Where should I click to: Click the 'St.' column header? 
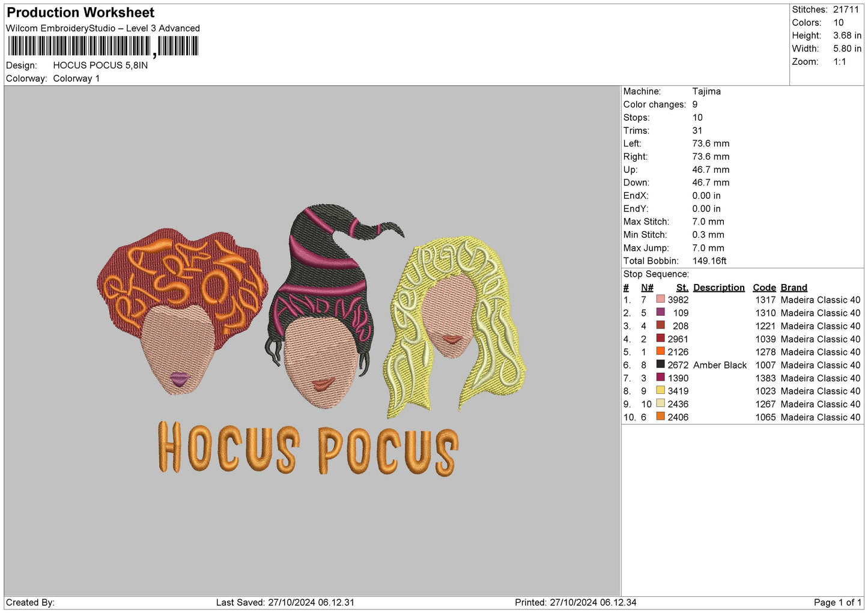(682, 288)
